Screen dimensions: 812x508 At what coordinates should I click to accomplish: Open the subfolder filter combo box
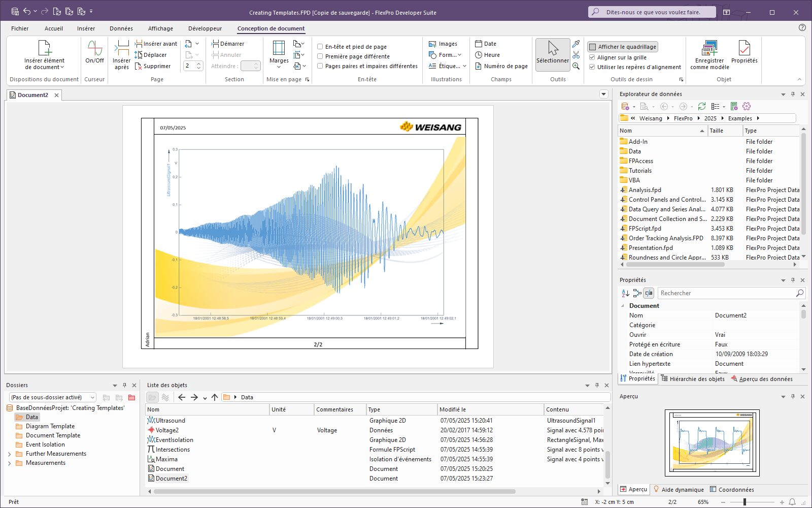(53, 397)
